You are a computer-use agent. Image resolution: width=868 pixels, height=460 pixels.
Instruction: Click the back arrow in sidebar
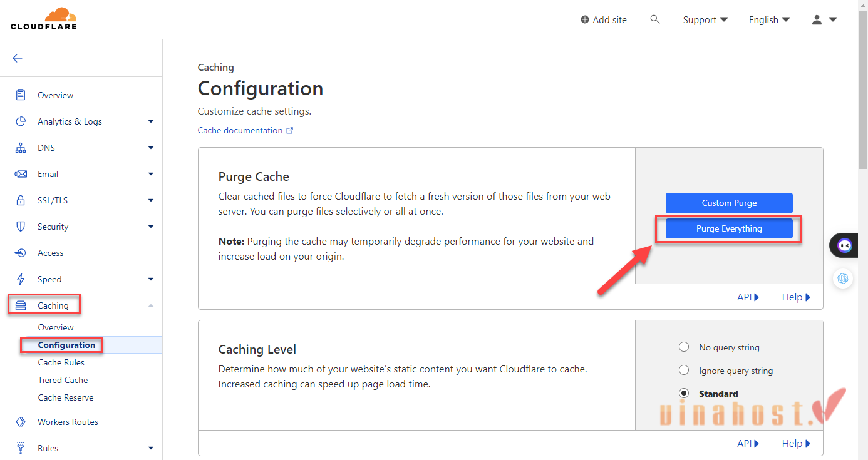pyautogui.click(x=18, y=58)
